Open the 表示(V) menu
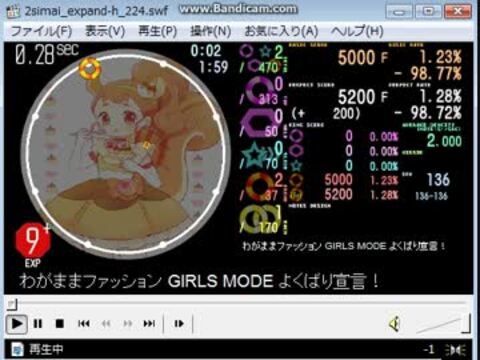This screenshot has width=480, height=360. click(105, 31)
